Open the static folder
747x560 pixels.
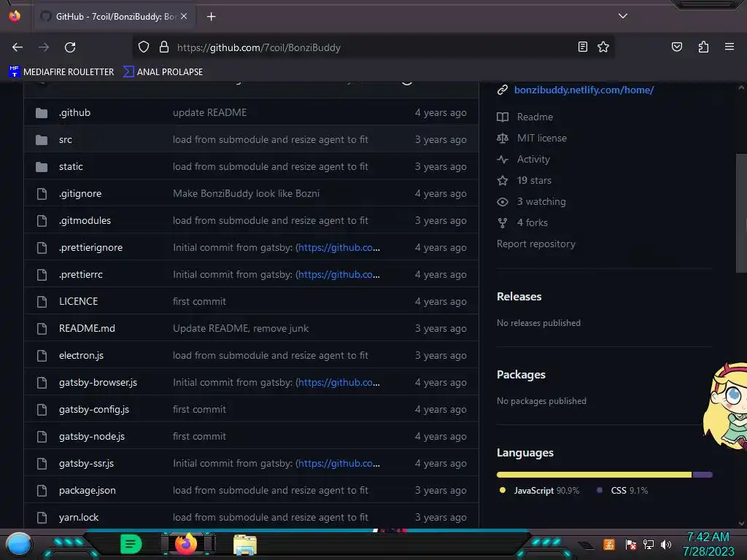pyautogui.click(x=71, y=167)
